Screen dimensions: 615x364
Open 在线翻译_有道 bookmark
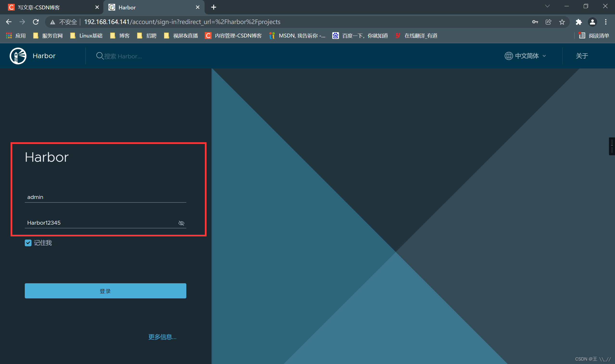coord(416,36)
